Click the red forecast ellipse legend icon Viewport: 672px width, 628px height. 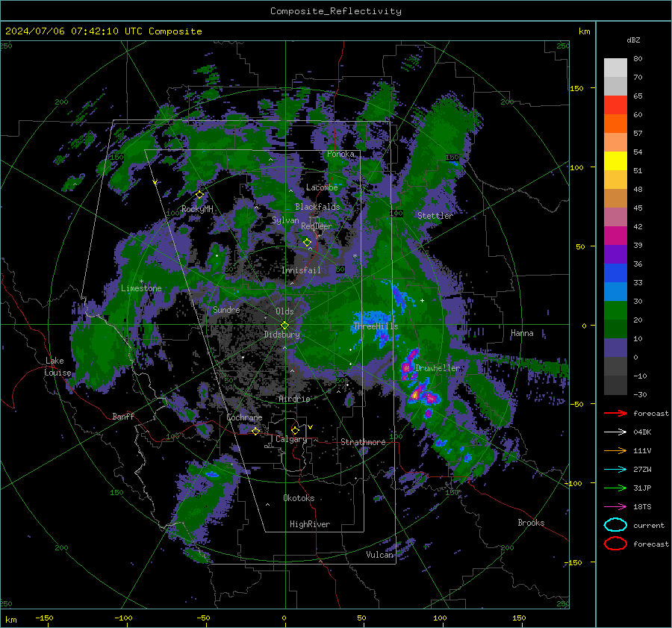(615, 544)
